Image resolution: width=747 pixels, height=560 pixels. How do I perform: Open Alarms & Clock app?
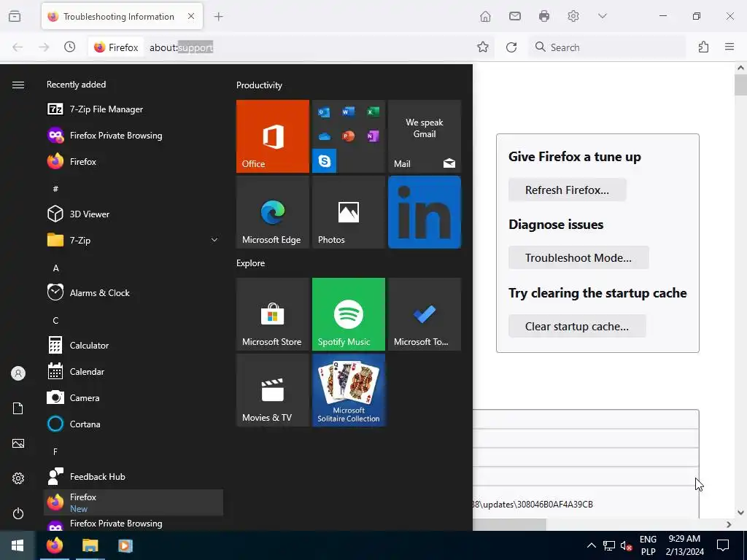click(x=133, y=292)
